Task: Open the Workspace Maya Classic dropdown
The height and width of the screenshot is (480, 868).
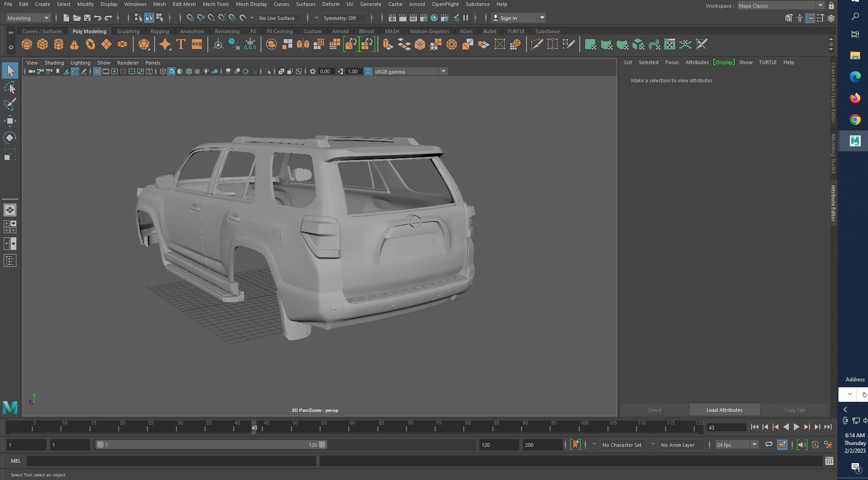Action: [781, 6]
